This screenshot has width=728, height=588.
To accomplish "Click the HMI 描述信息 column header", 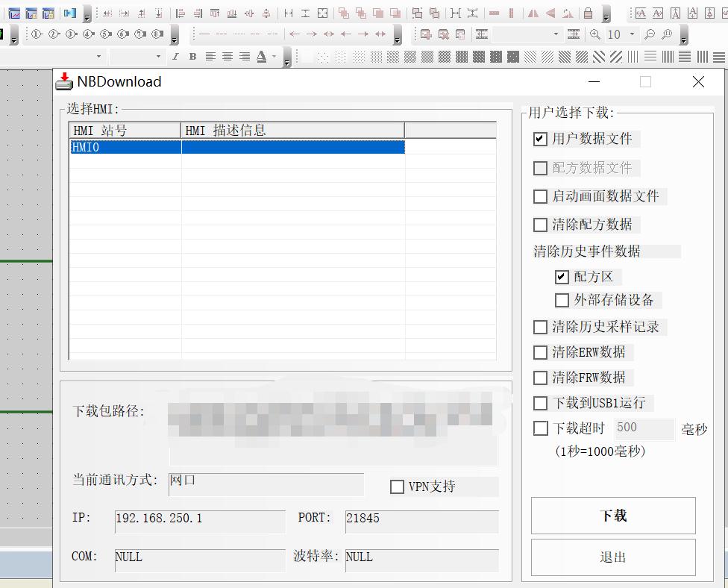I will pyautogui.click(x=292, y=131).
